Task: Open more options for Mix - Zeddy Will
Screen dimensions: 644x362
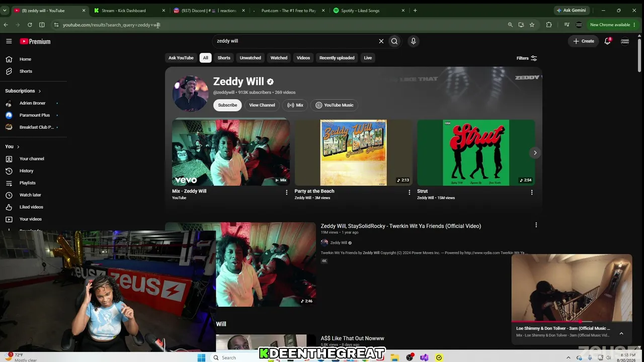Action: (287, 192)
